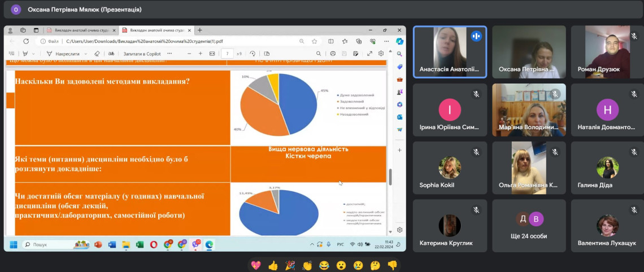Viewport: 644px width, 272px height.
Task: Expand hidden system tray icons chevron
Action: (x=312, y=244)
